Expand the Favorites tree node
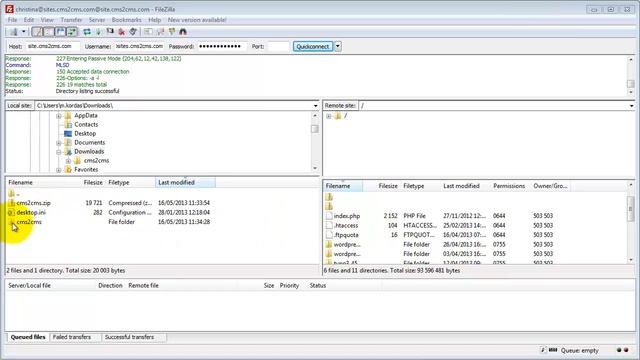The width and height of the screenshot is (640, 360). point(59,170)
